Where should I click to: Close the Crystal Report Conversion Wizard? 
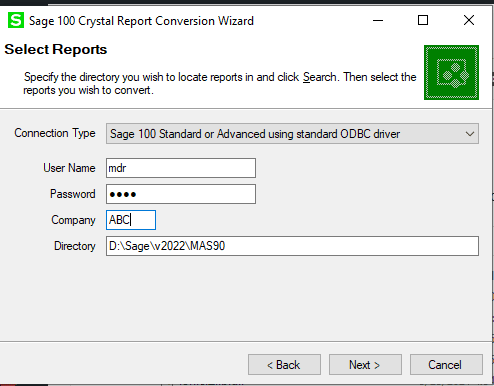(x=469, y=21)
